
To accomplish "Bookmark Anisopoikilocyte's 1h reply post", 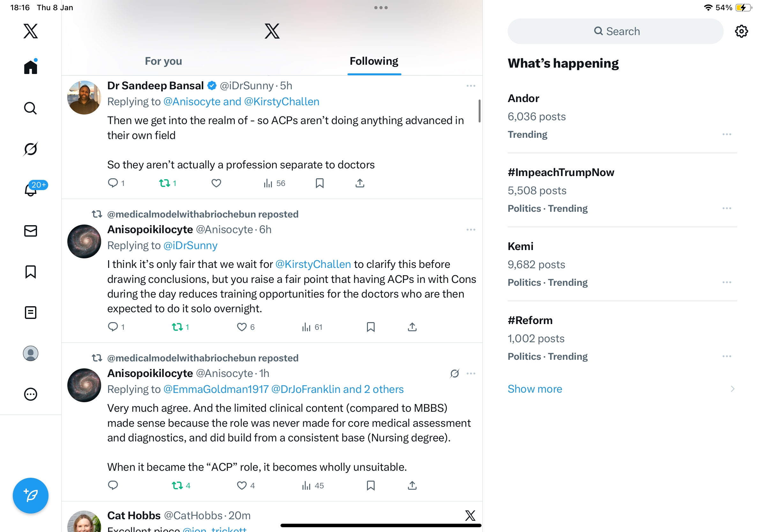I will click(370, 485).
